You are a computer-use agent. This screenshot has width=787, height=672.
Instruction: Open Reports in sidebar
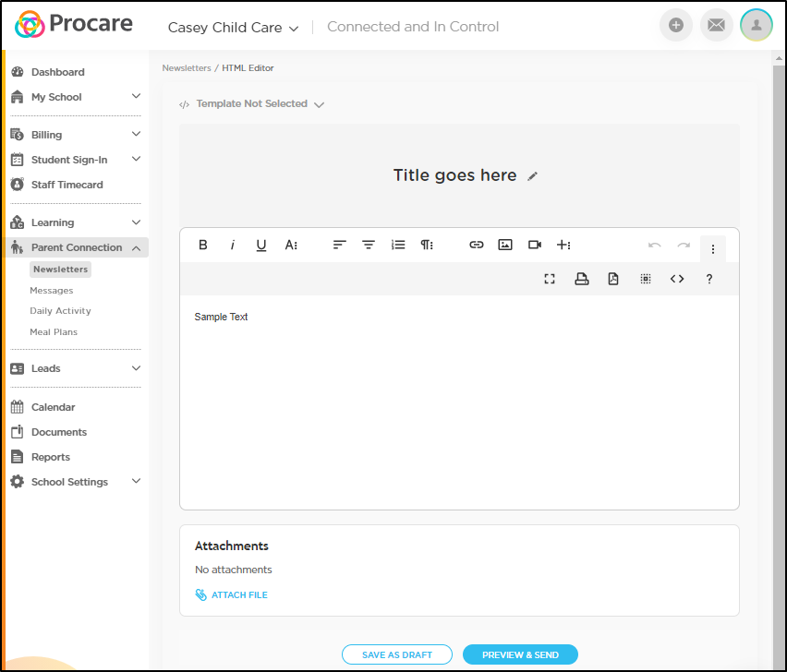(x=50, y=457)
